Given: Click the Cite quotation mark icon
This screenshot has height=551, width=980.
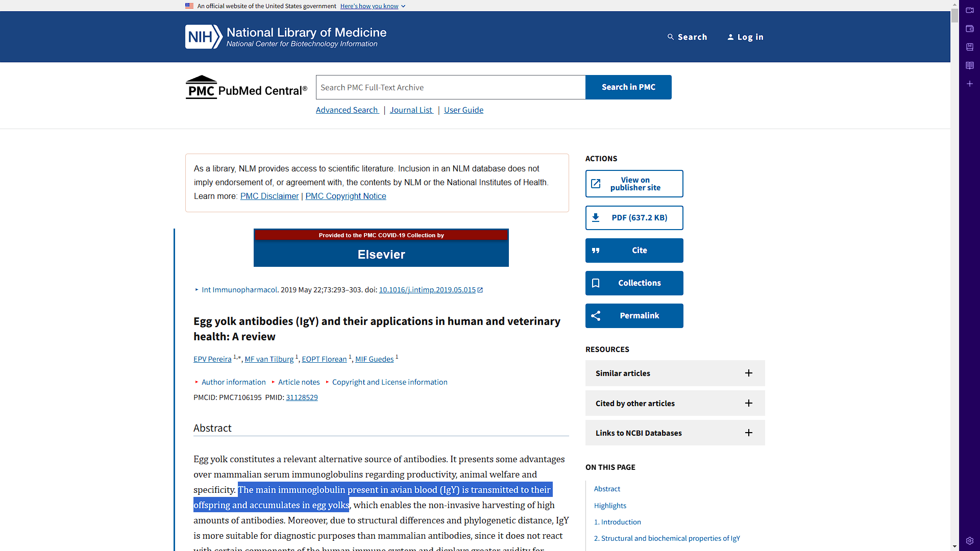Looking at the screenshot, I should click(x=596, y=251).
